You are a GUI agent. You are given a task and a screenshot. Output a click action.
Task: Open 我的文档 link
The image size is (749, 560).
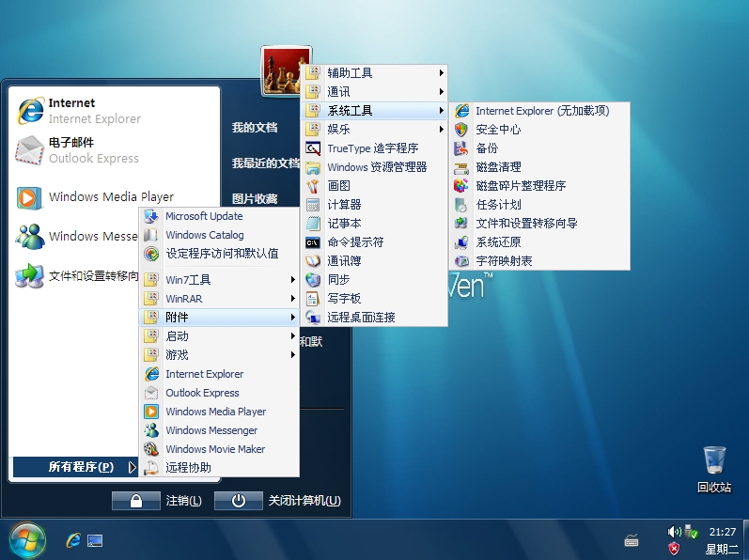[255, 128]
